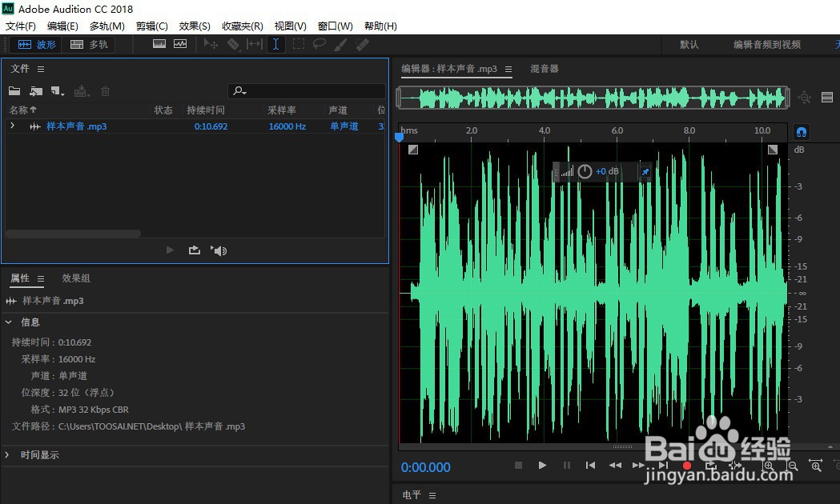The image size is (840, 504).
Task: Move playhead to previous point
Action: click(x=590, y=466)
